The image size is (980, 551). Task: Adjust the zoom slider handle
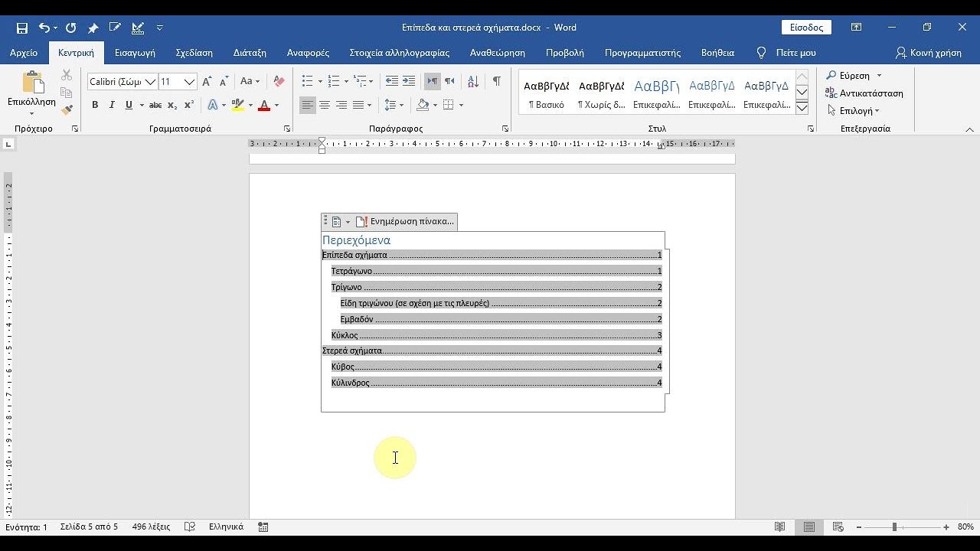(894, 527)
